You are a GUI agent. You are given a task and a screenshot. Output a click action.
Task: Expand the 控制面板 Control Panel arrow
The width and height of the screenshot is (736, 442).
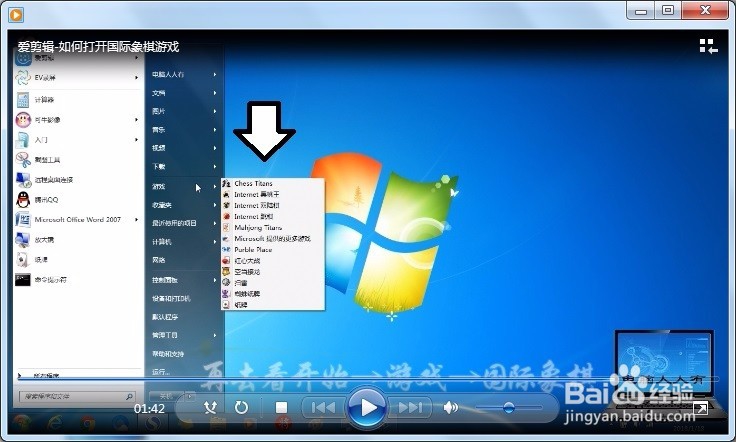click(215, 280)
